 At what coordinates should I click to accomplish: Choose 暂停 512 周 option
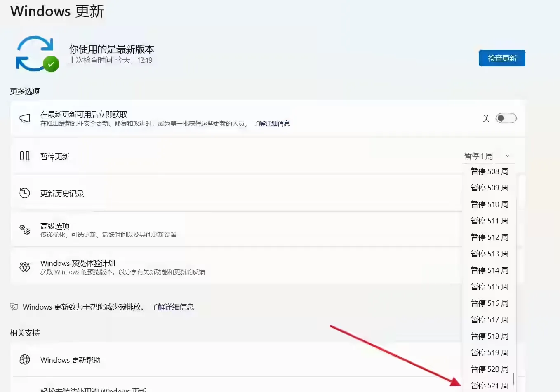coord(490,237)
